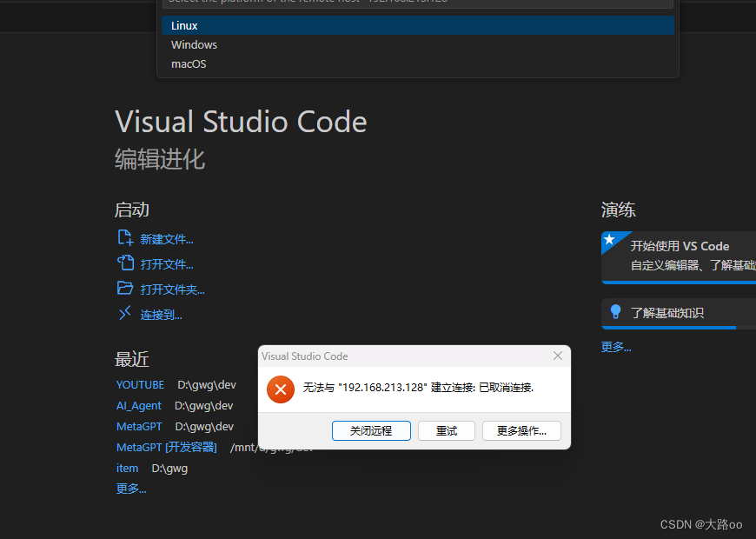Click the 开始使用 VS Code progress bar

click(x=679, y=283)
